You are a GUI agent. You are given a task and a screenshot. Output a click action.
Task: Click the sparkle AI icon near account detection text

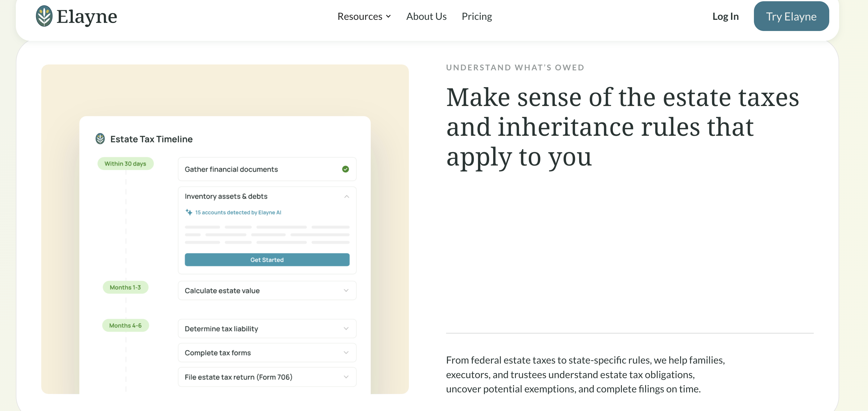pyautogui.click(x=189, y=212)
